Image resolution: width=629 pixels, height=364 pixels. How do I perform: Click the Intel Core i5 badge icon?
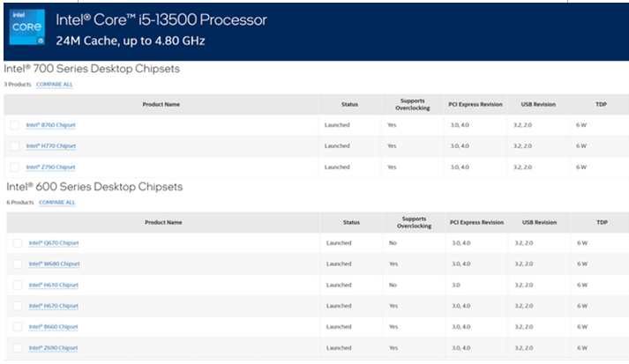tap(26, 26)
